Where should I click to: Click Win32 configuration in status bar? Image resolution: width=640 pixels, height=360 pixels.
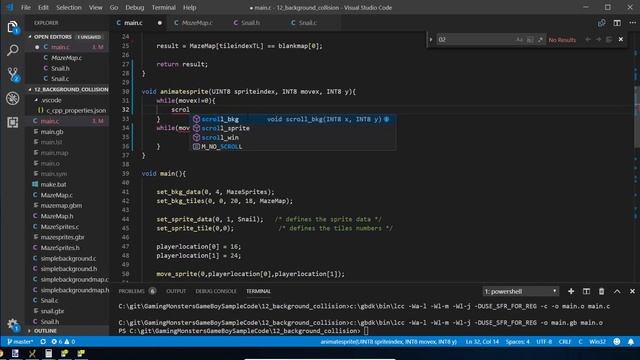tap(597, 342)
